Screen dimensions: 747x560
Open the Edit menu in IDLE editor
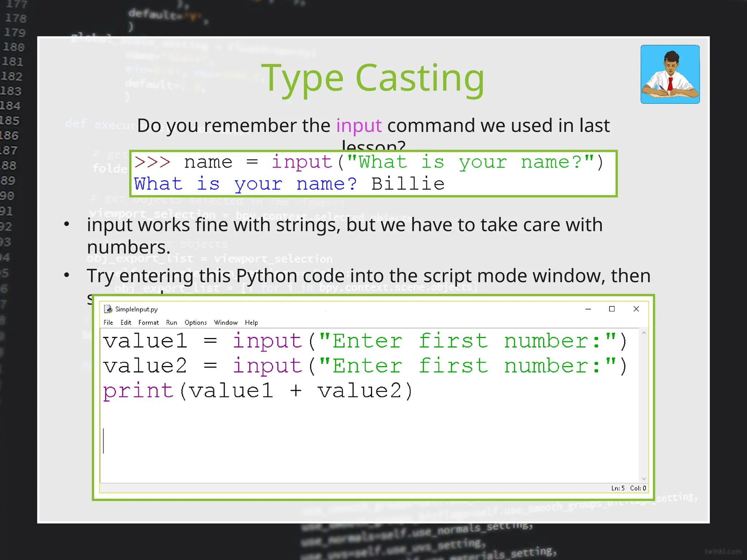click(126, 322)
